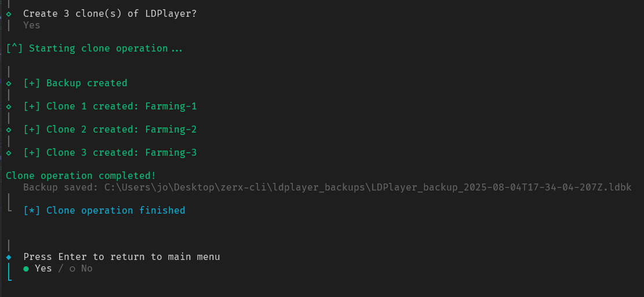Click the Farming-3 clone name

[171, 153]
